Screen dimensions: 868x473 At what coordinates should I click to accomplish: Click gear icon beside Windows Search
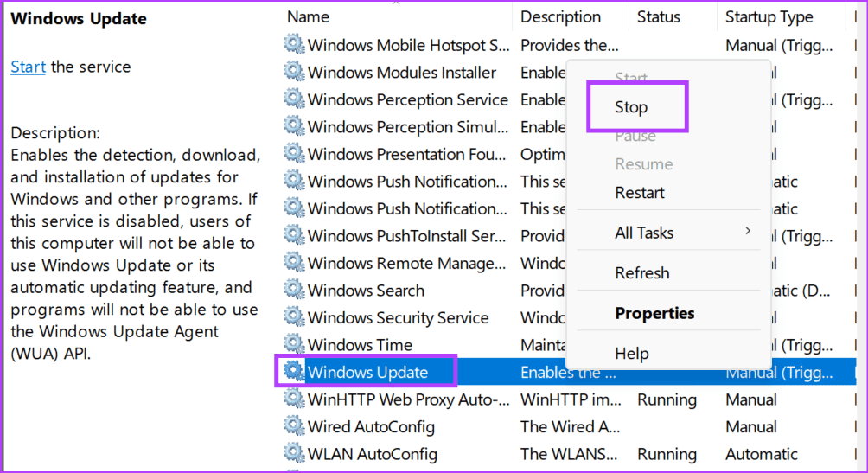pyautogui.click(x=294, y=289)
